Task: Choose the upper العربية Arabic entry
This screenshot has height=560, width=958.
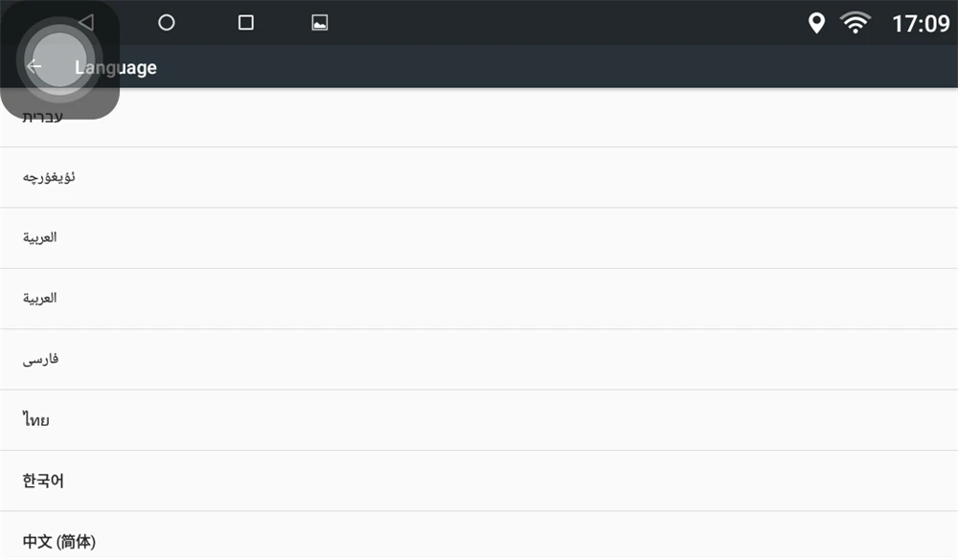Action: 479,237
